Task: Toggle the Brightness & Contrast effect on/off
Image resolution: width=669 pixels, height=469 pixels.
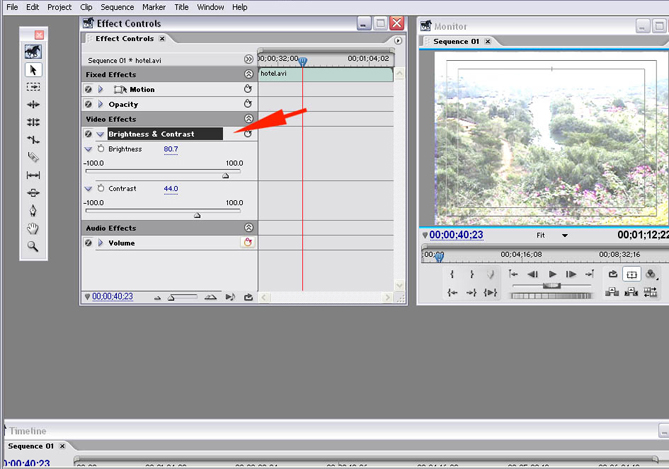Action: [x=88, y=134]
